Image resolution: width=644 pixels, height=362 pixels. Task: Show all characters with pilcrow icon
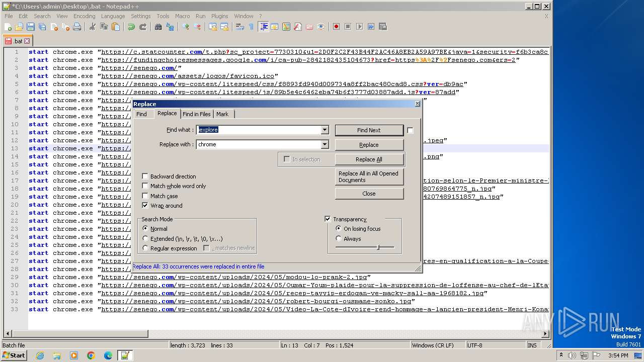coord(252,27)
